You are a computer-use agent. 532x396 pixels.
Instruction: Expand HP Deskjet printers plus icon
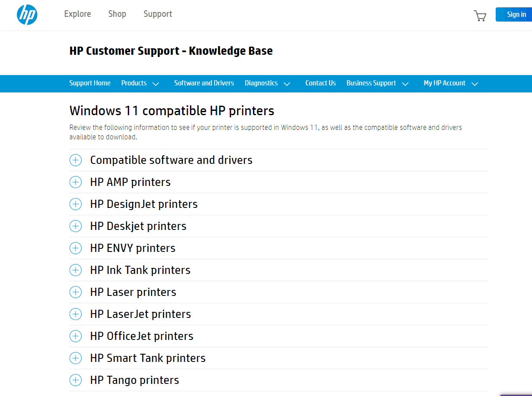(76, 226)
